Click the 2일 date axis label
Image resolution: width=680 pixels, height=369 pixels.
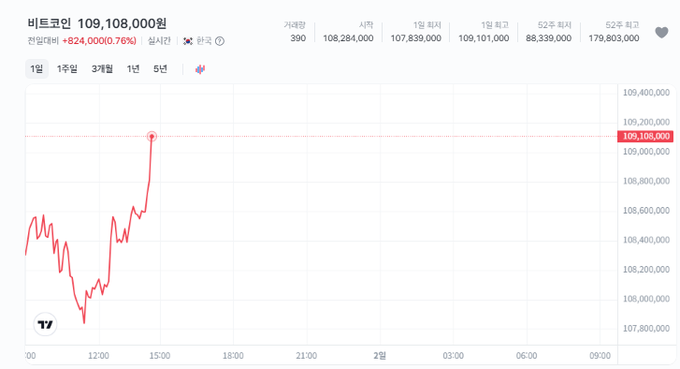379,356
